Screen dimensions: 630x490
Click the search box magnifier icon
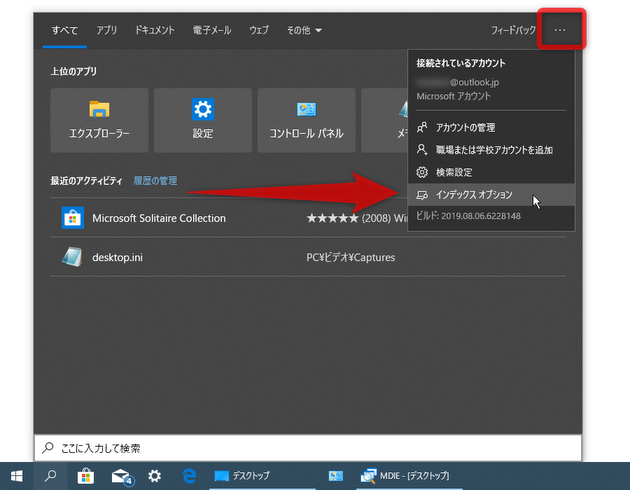click(x=48, y=447)
